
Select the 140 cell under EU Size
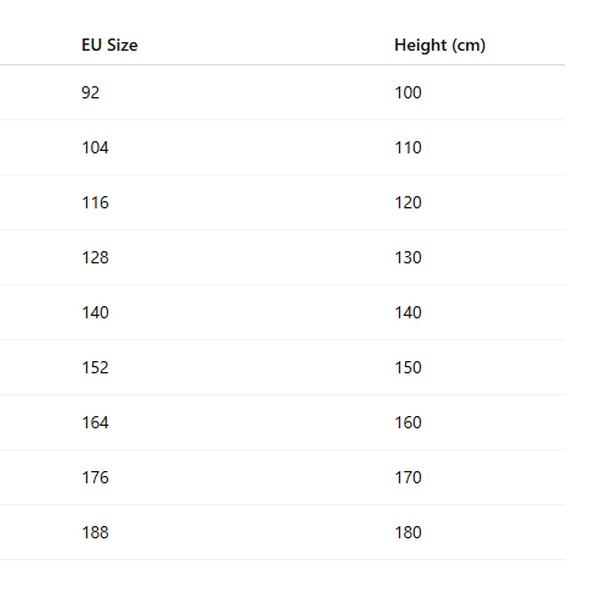tap(95, 313)
